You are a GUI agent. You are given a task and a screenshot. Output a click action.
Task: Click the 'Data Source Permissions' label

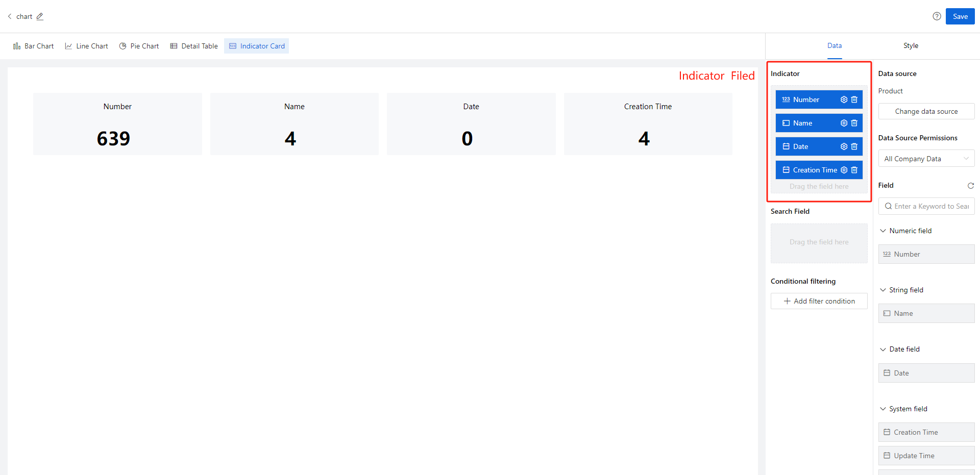pyautogui.click(x=918, y=138)
